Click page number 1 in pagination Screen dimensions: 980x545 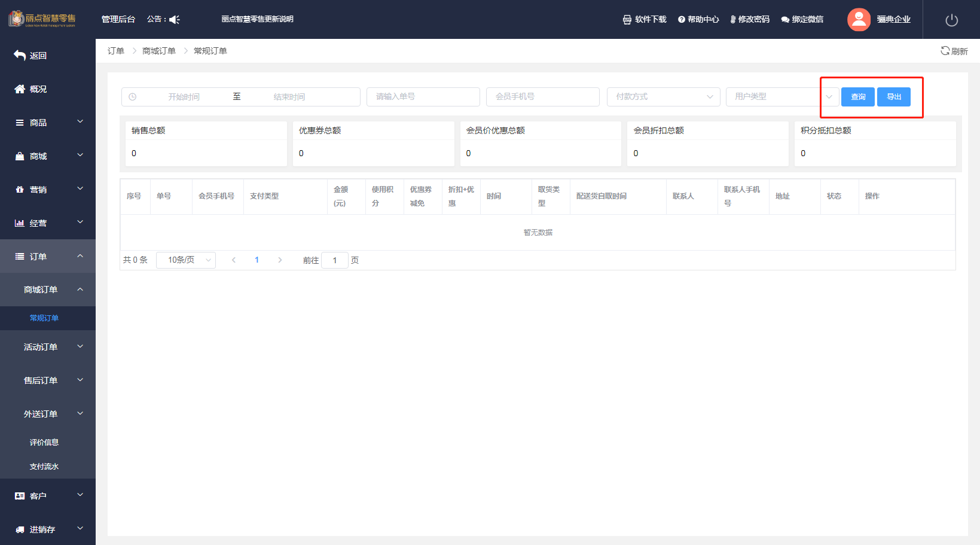(x=257, y=260)
